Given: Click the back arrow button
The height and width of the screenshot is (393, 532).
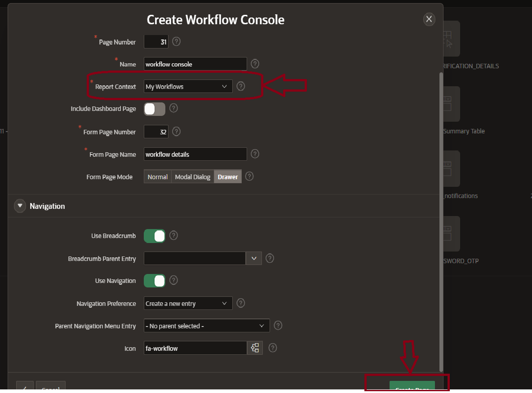Looking at the screenshot, I should pos(25,386).
